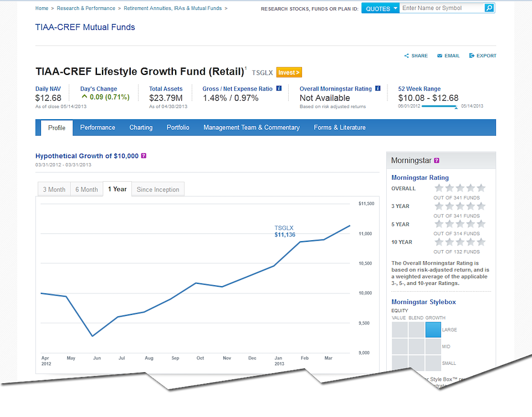Click the search magnifier icon
532x417 pixels.
tap(489, 8)
